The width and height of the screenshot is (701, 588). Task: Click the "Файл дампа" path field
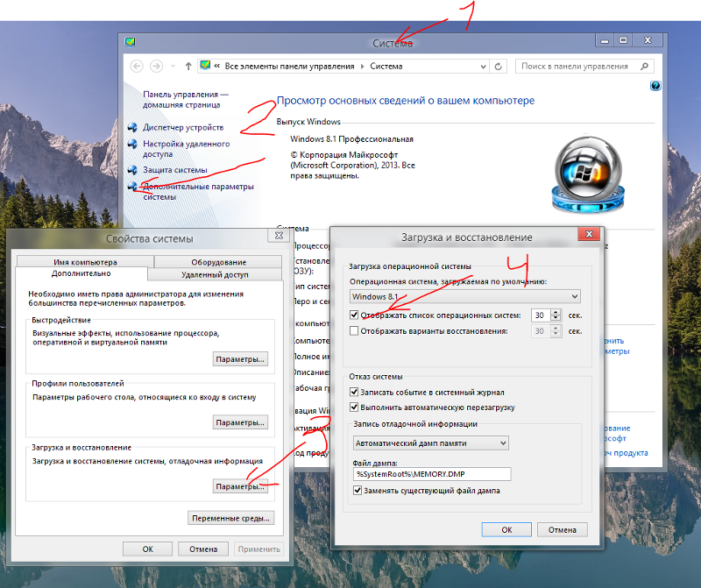tap(432, 474)
